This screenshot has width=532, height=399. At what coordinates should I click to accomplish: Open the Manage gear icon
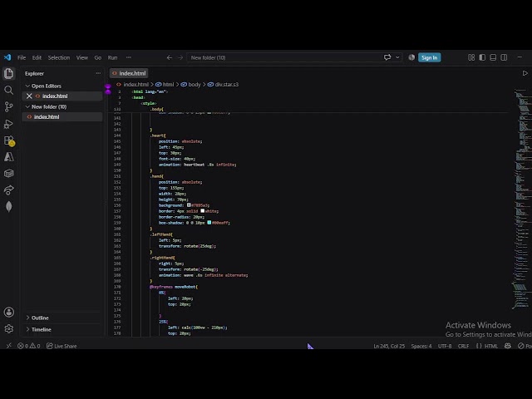9,329
